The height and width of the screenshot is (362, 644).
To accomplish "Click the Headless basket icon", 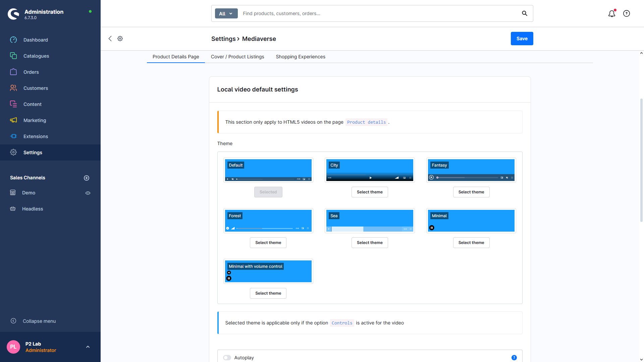I will 13,209.
